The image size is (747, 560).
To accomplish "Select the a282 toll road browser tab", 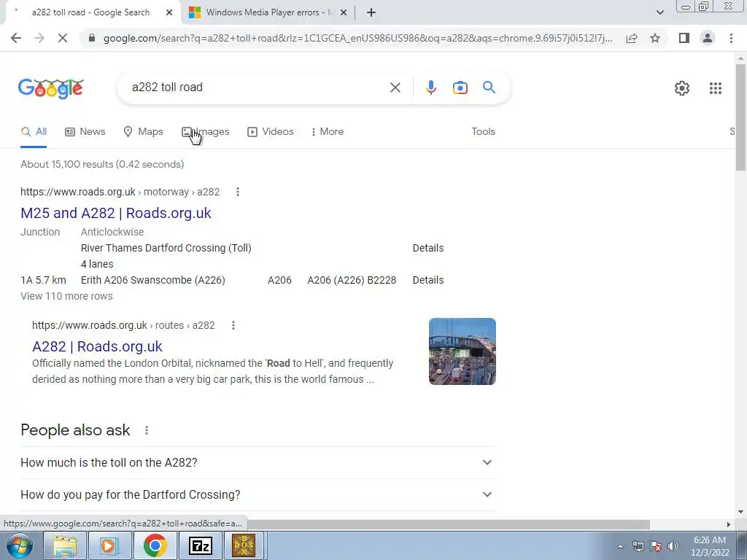I will pos(90,13).
